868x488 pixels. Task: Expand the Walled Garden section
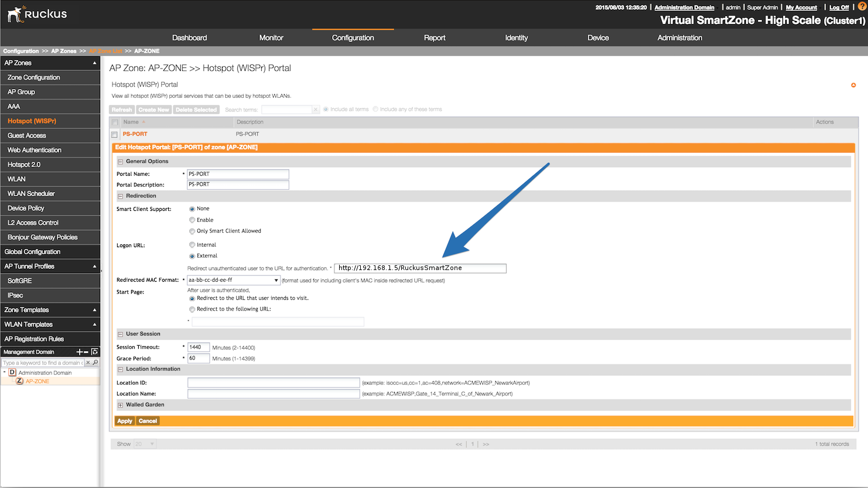coord(121,405)
